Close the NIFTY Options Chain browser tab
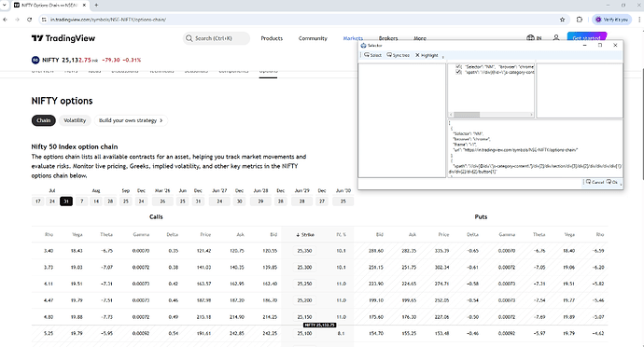The height and width of the screenshot is (347, 644). [84, 5]
